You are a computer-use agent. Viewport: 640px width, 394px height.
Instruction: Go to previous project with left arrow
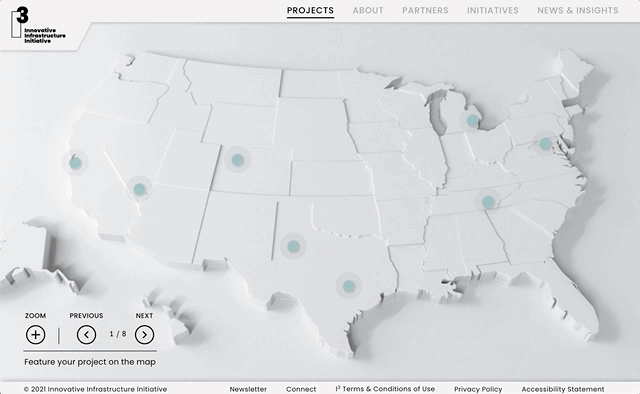pos(87,335)
